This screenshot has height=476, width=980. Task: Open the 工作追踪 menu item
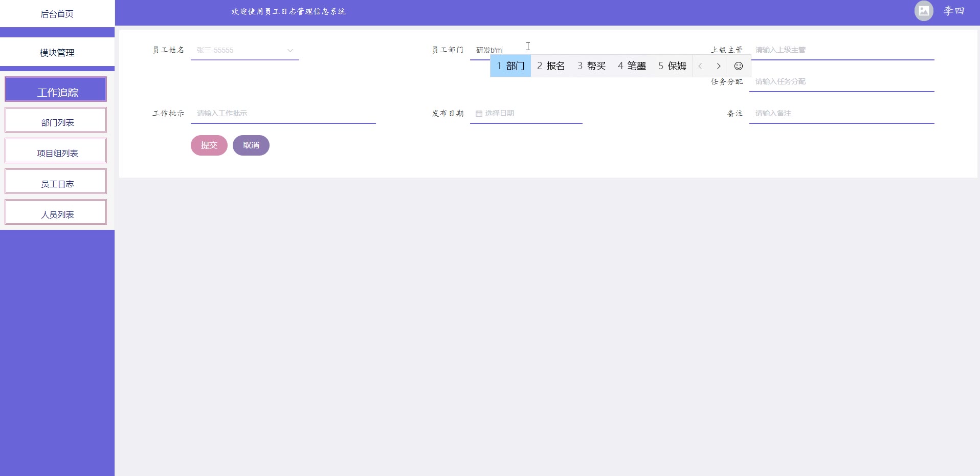[x=56, y=90]
